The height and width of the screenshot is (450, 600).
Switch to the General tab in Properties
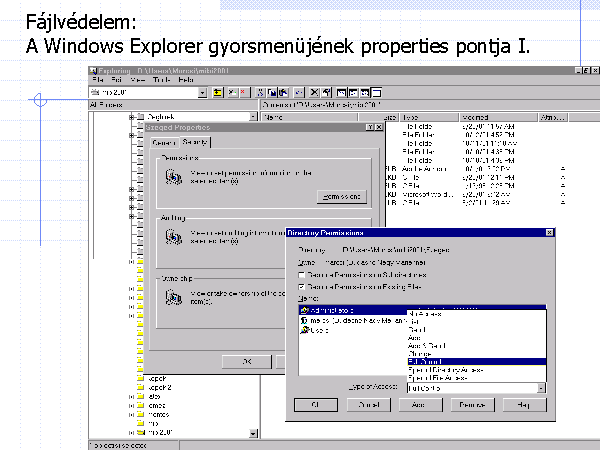tap(162, 143)
